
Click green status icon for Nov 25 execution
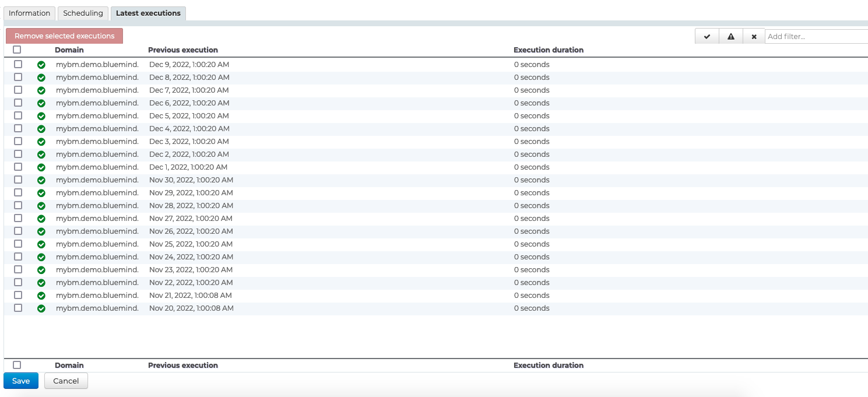pos(41,244)
